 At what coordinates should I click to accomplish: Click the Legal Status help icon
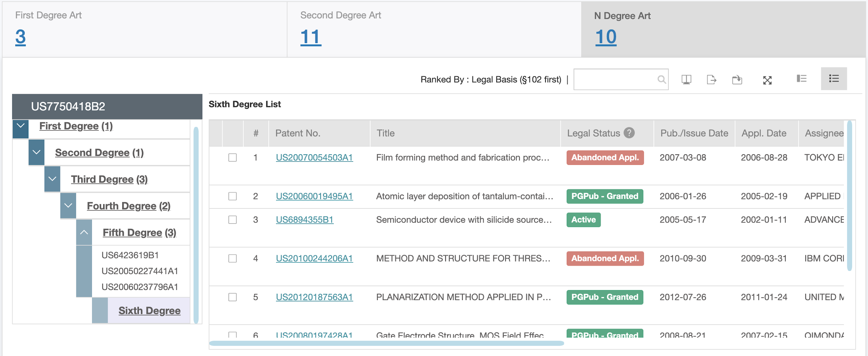pyautogui.click(x=629, y=133)
